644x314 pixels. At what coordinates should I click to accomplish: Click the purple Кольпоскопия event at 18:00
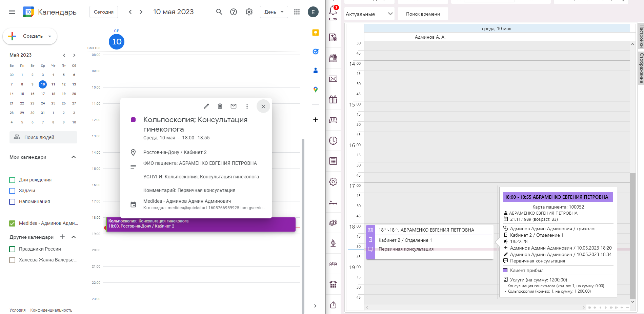[201, 224]
